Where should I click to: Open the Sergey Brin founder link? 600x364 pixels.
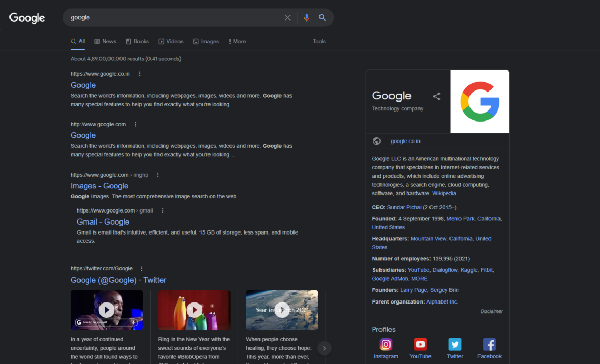444,290
